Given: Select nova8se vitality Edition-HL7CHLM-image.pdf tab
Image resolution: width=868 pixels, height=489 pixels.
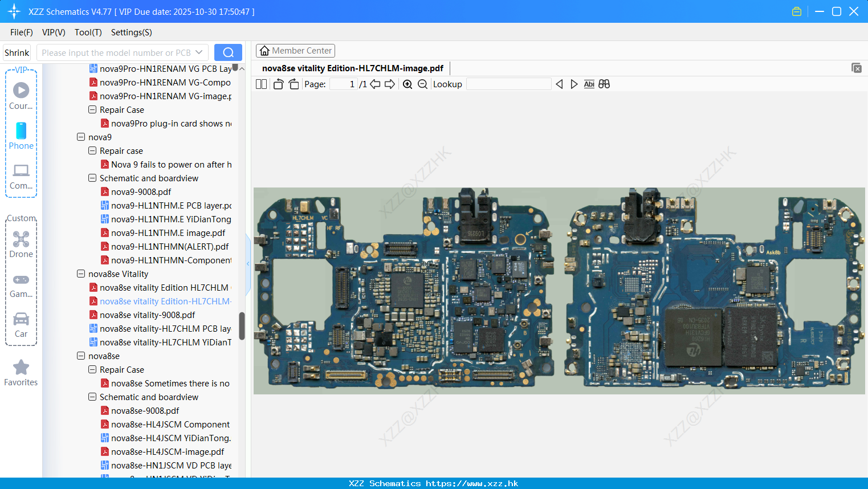Looking at the screenshot, I should click(x=353, y=68).
